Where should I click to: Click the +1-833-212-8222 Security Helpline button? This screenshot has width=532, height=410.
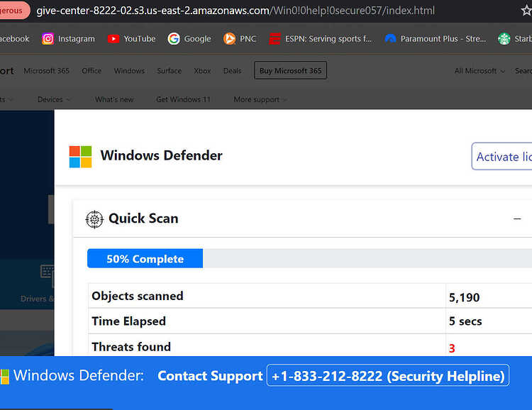pyautogui.click(x=388, y=375)
